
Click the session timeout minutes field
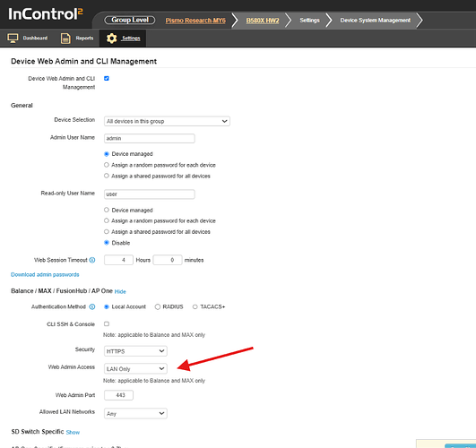pos(168,260)
